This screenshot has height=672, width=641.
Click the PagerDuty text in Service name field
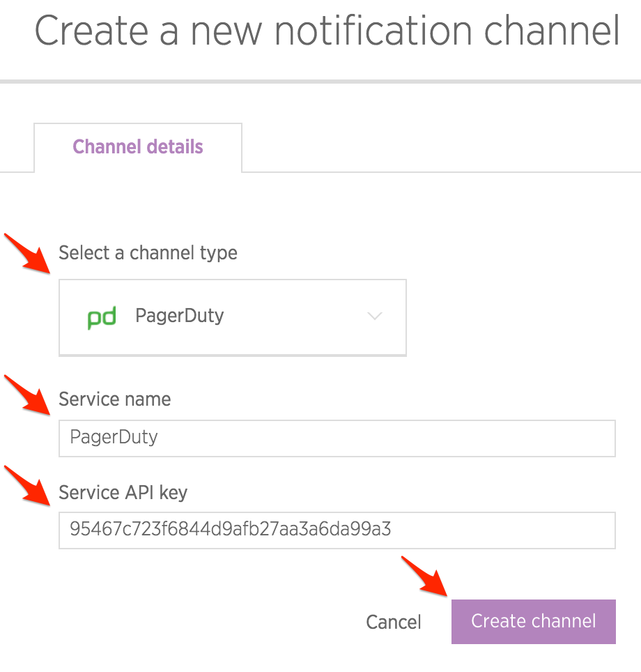(x=114, y=438)
